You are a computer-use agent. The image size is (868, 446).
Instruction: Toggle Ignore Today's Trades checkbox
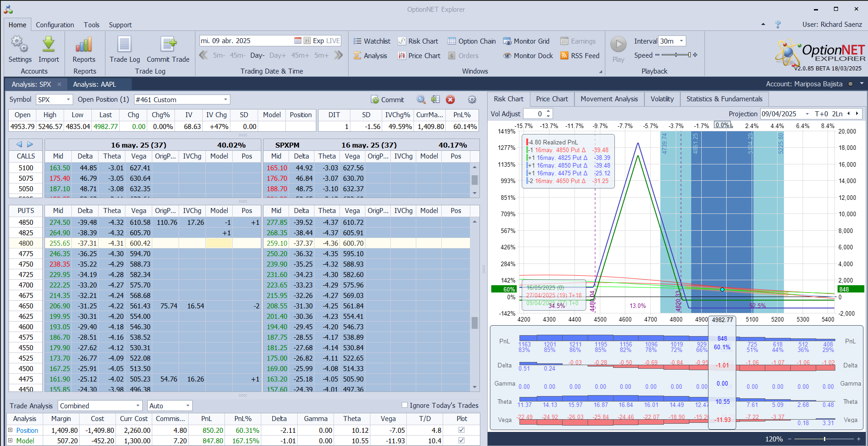click(x=404, y=405)
